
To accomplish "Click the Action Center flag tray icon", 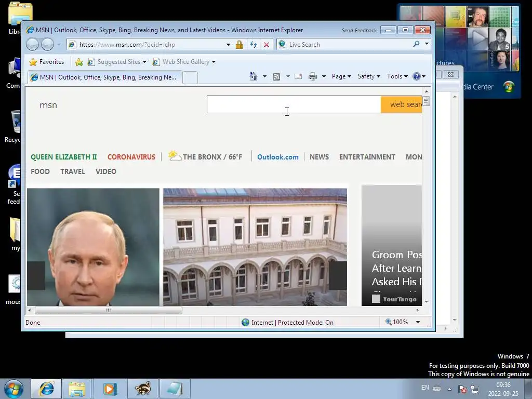I will [462, 389].
